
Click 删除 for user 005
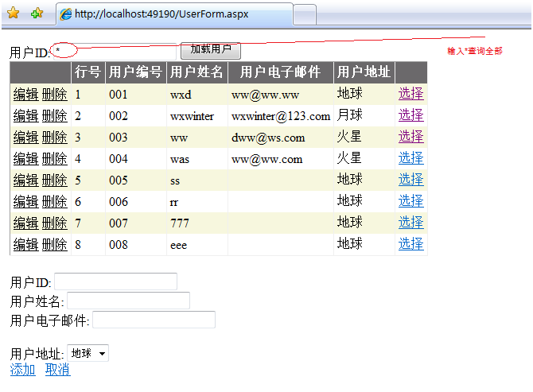coord(55,180)
